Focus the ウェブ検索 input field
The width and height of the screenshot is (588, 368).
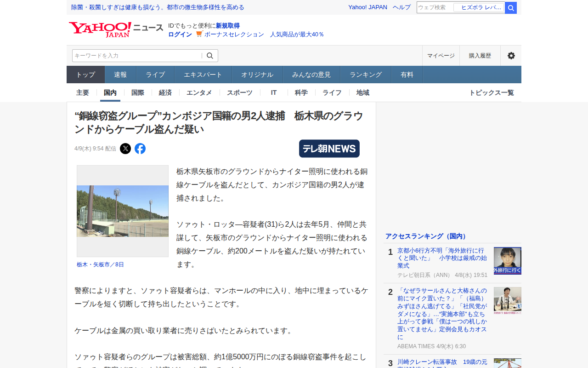pos(435,7)
